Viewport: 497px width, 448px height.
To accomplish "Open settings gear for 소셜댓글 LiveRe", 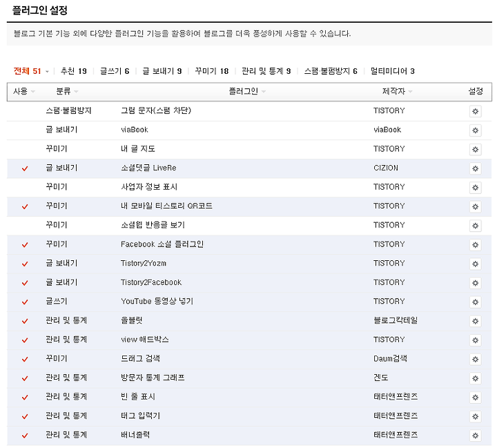I will tap(475, 168).
